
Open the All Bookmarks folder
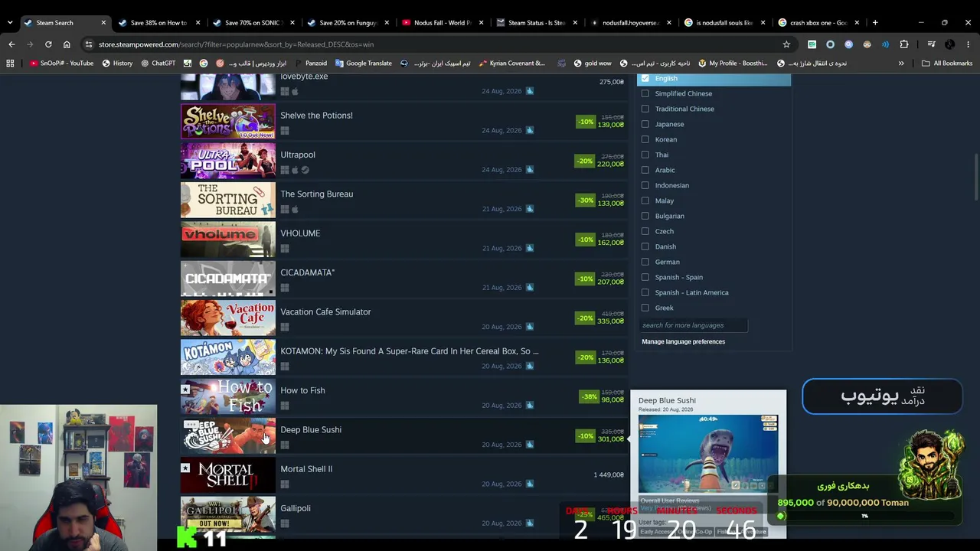[x=947, y=63]
